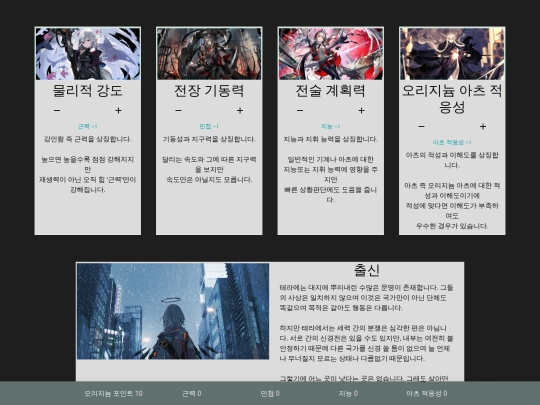Click the 출신 paragraph starting '테라에는 대지에'
The width and height of the screenshot is (540, 405).
[366, 298]
